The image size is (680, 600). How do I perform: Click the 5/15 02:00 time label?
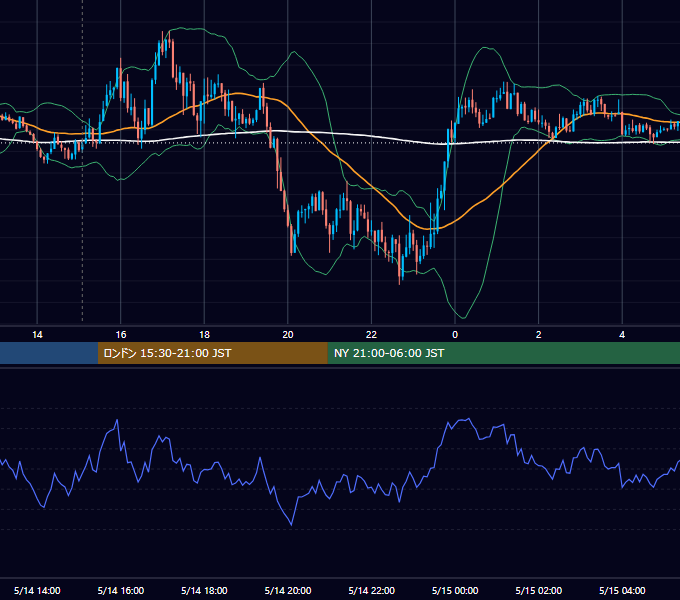tap(539, 590)
